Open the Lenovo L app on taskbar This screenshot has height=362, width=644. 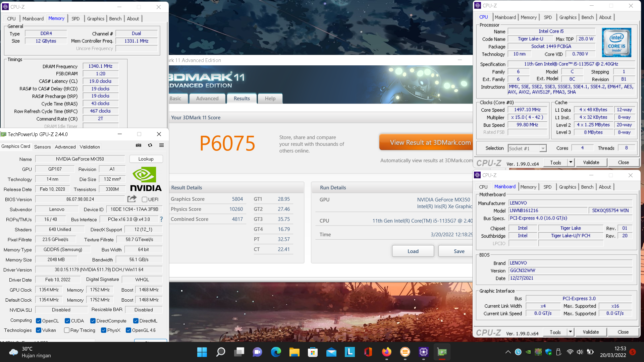(350, 352)
